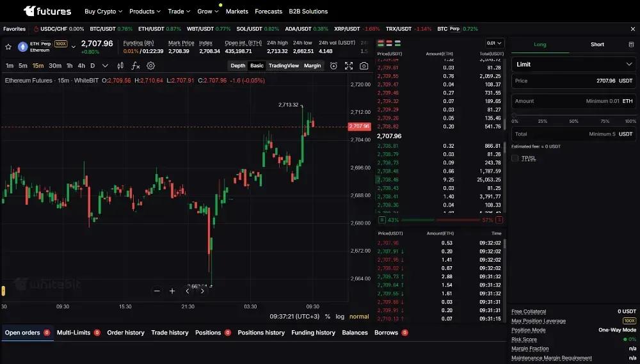Image resolution: width=640 pixels, height=364 pixels.
Task: Expand chart to fullscreen
Action: point(349,66)
